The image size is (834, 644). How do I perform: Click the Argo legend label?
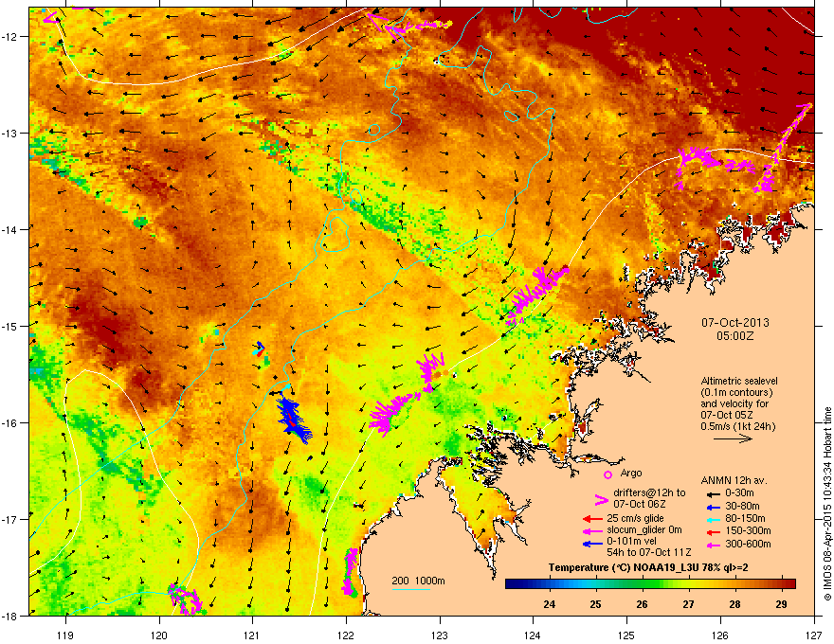(631, 473)
